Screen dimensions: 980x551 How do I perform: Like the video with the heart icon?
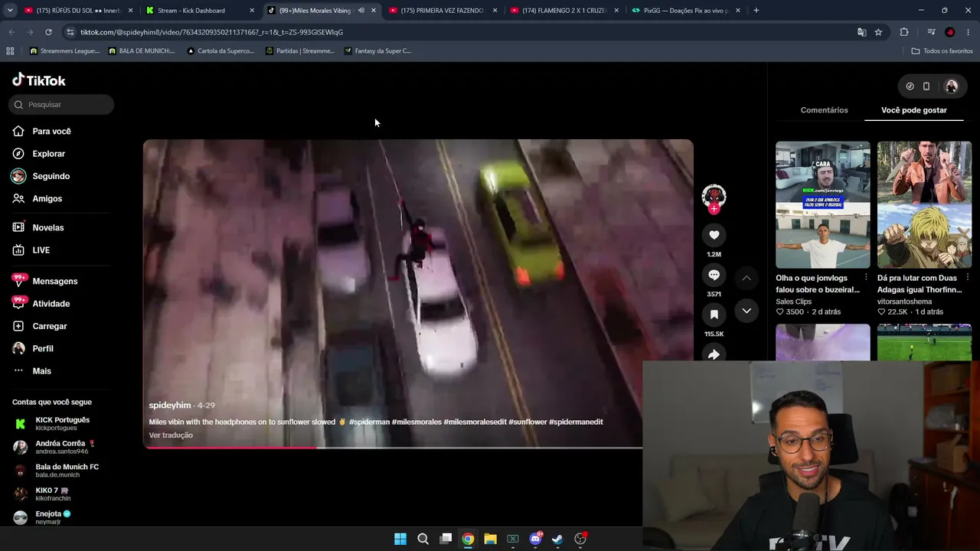(714, 235)
